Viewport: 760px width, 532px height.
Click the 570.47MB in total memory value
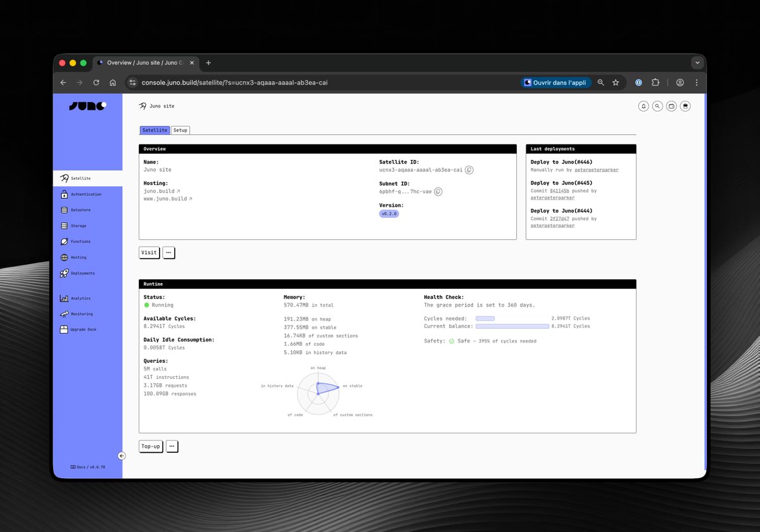308,305
